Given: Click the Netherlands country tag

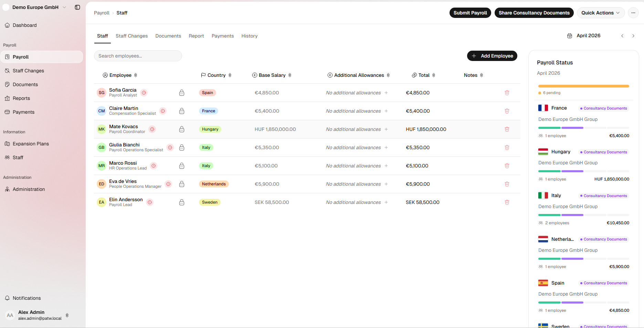Looking at the screenshot, I should pos(214,184).
